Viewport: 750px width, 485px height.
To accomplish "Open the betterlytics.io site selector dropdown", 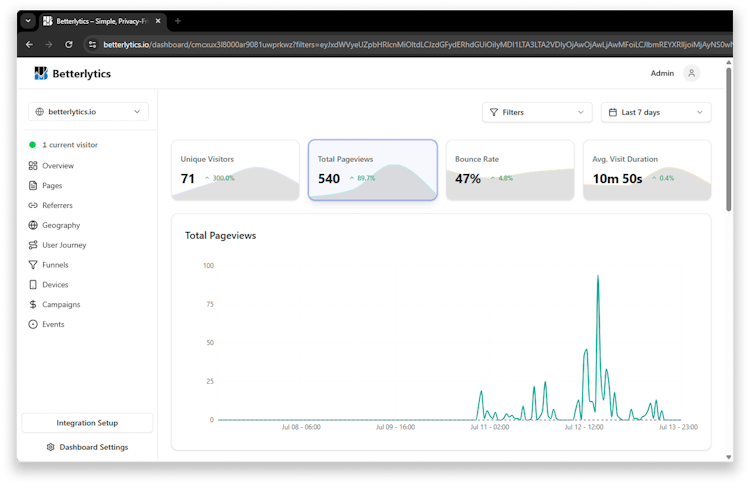I will (x=88, y=111).
